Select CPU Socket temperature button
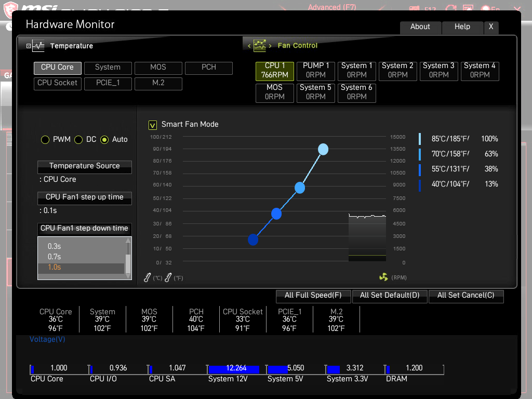The width and height of the screenshot is (532, 399). (58, 84)
